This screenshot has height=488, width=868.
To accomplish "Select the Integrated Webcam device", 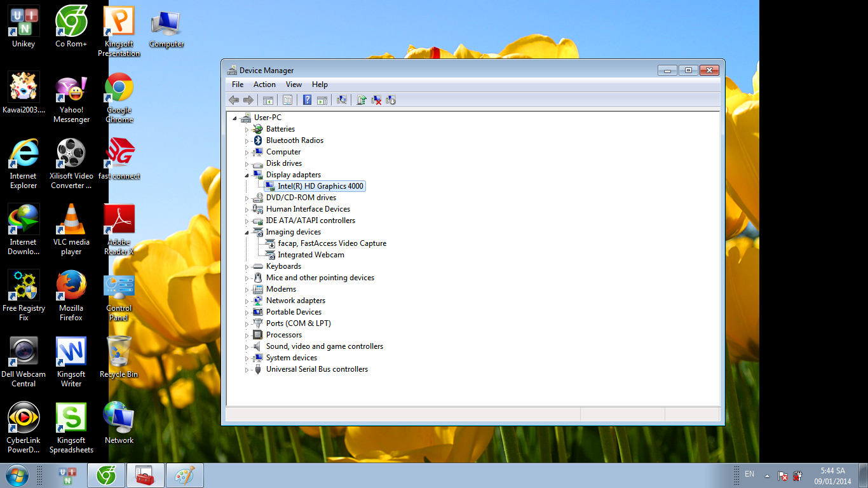I will click(304, 255).
